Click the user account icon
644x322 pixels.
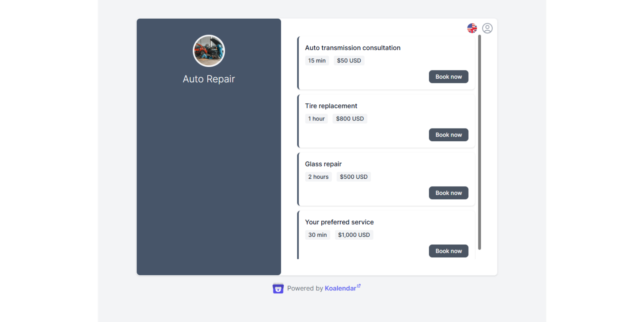point(488,28)
